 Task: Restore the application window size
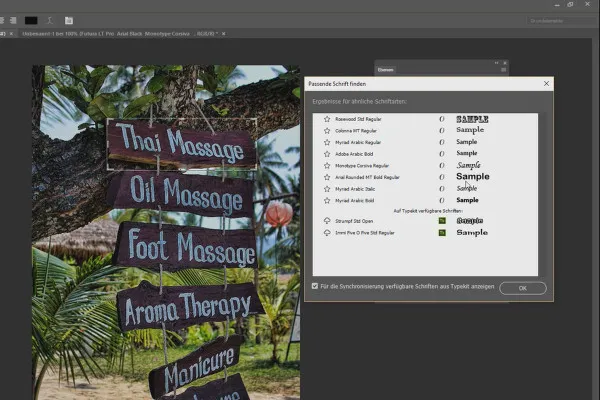570,4
